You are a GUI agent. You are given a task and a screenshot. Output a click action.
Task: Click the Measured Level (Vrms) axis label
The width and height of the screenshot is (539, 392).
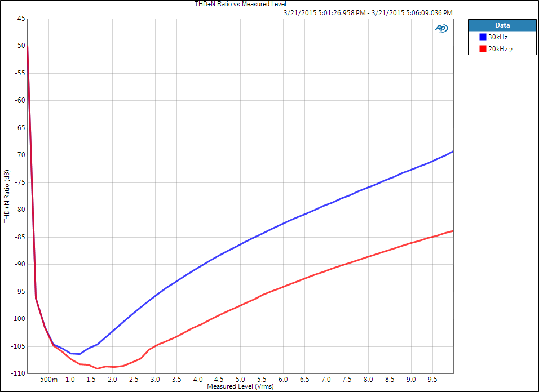pyautogui.click(x=240, y=387)
